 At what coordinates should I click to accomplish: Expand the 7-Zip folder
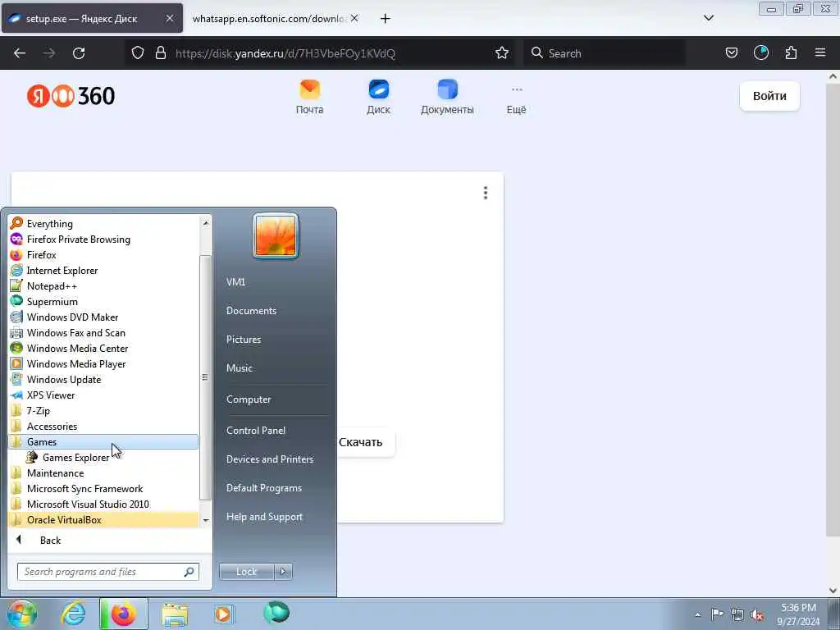(x=103, y=410)
